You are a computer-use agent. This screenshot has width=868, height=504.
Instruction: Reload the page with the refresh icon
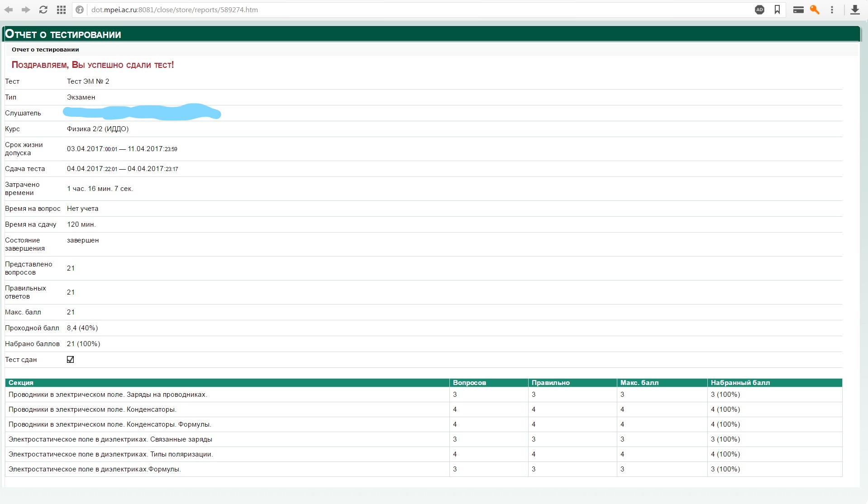point(43,10)
